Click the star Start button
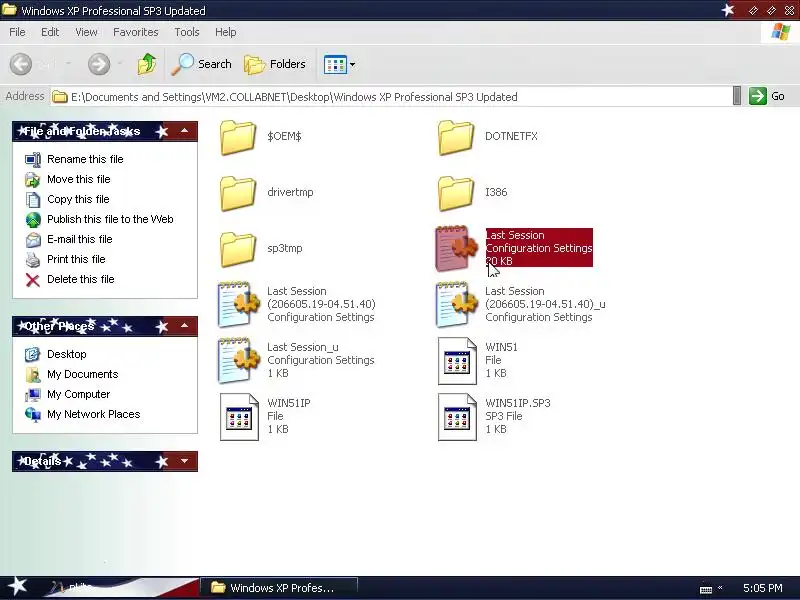800x600 pixels. pos(18,587)
